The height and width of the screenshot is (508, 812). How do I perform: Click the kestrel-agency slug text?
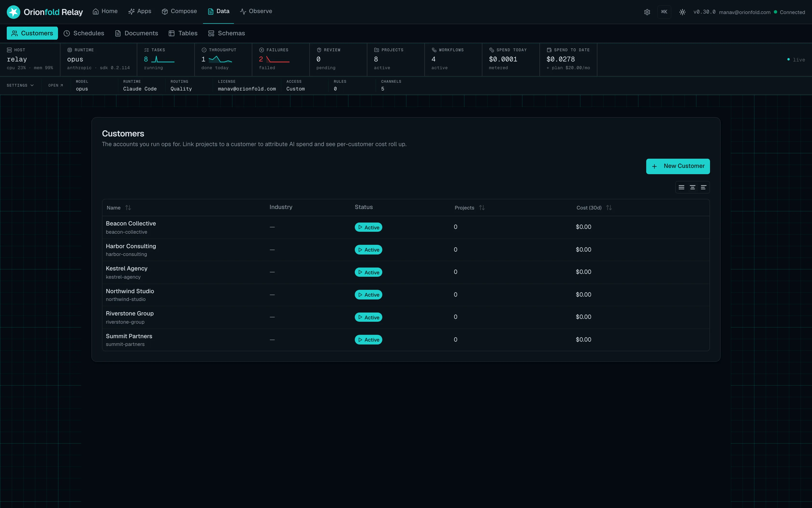click(x=123, y=277)
